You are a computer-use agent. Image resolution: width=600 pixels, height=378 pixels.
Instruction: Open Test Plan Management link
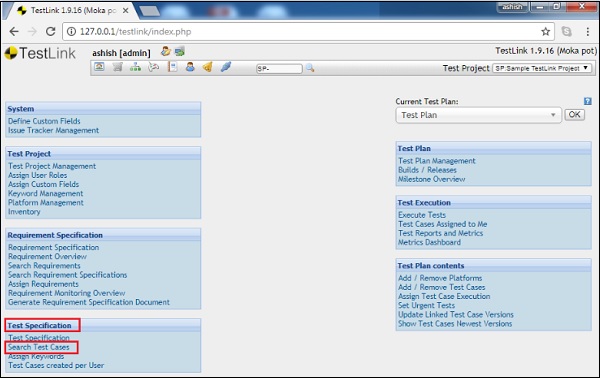click(x=437, y=161)
